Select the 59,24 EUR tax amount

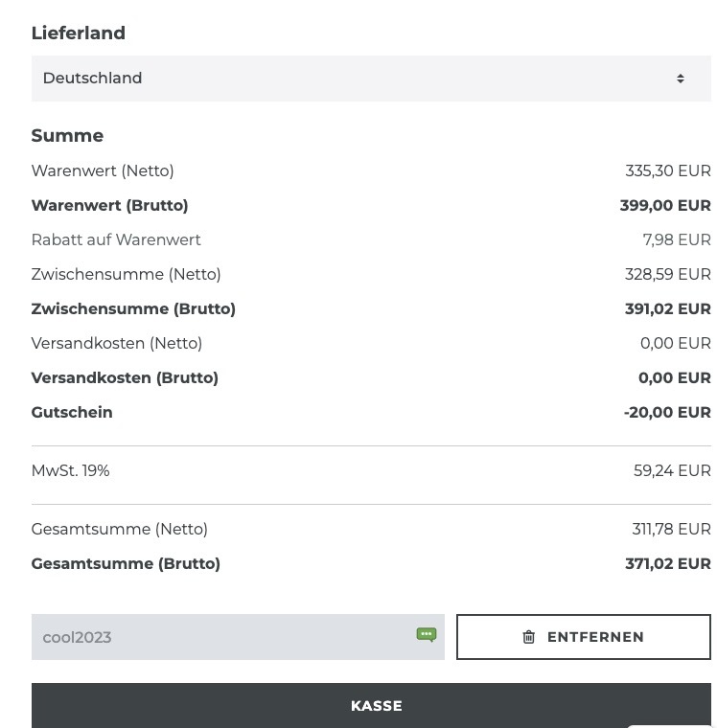coord(672,470)
